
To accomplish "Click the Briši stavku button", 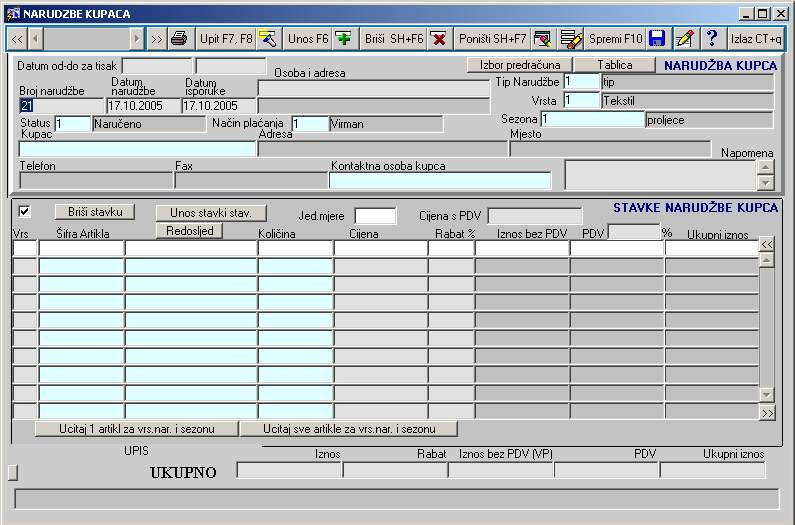I will (95, 212).
